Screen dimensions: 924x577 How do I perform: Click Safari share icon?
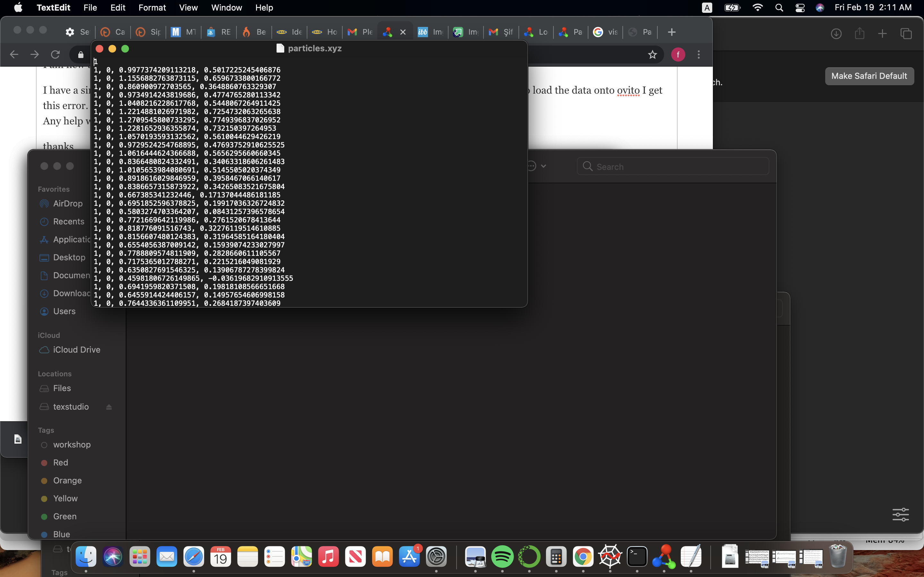coord(860,34)
